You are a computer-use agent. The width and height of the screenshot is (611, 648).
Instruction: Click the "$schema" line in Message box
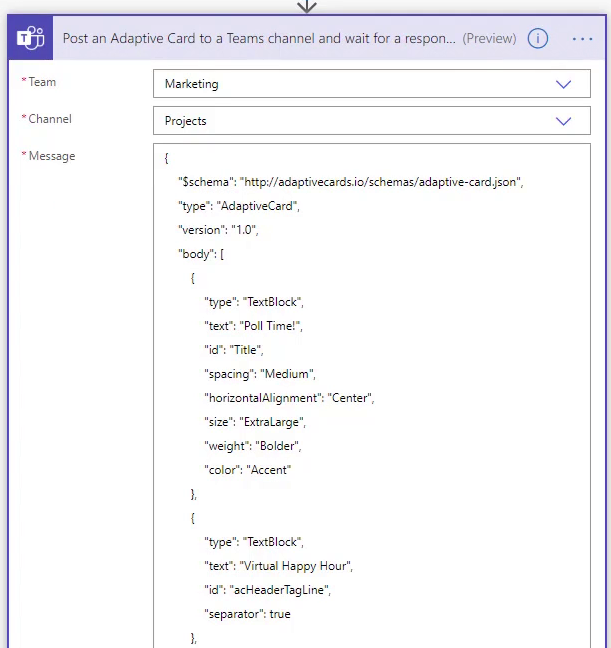click(351, 182)
